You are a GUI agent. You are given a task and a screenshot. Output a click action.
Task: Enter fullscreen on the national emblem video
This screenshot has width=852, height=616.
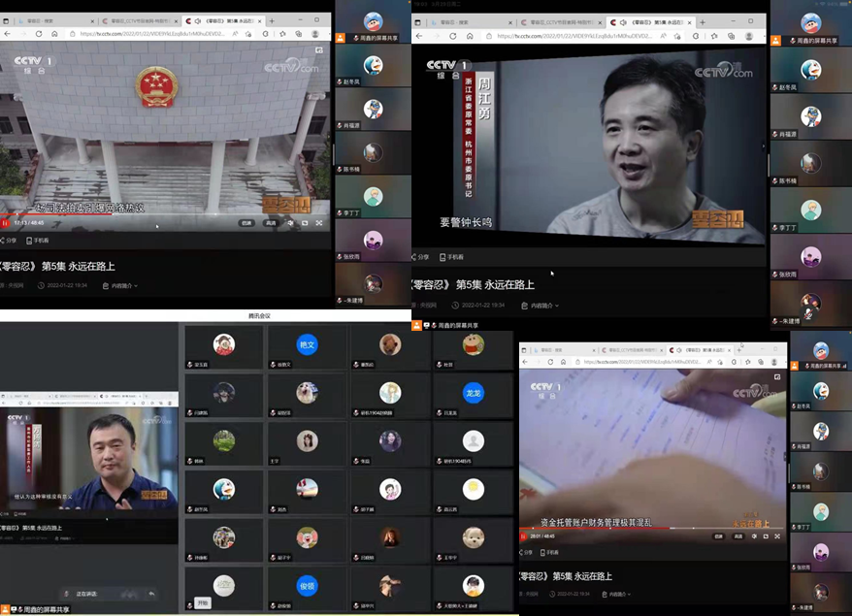tap(319, 222)
